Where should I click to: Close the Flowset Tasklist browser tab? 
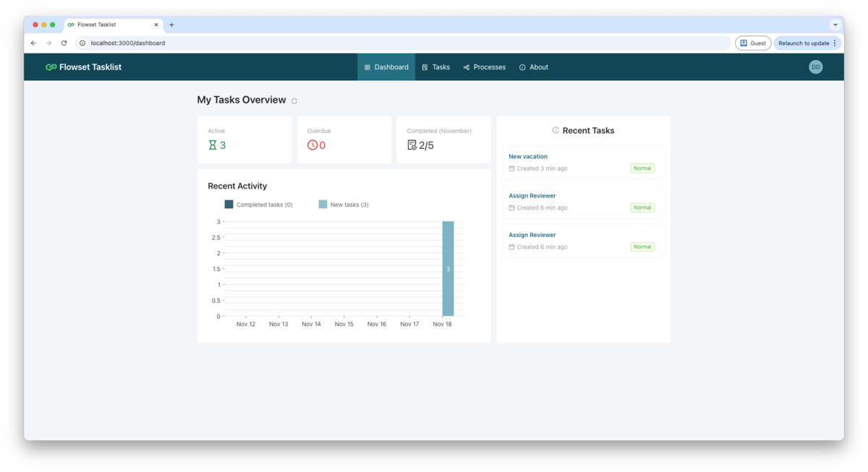pos(156,25)
